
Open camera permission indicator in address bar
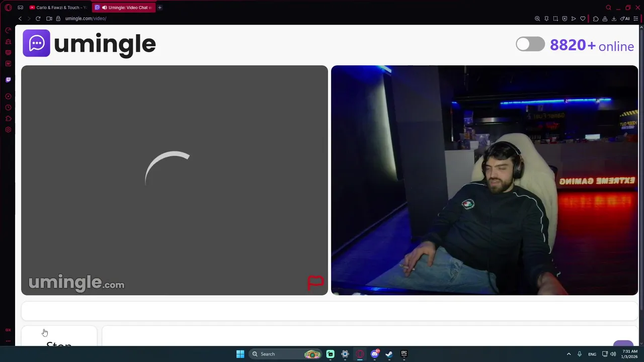click(49, 19)
